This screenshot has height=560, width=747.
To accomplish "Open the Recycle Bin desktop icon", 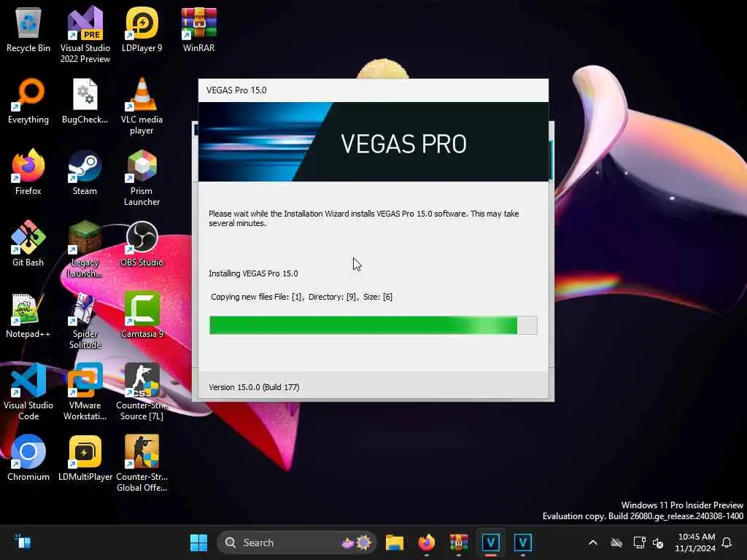I will (28, 30).
